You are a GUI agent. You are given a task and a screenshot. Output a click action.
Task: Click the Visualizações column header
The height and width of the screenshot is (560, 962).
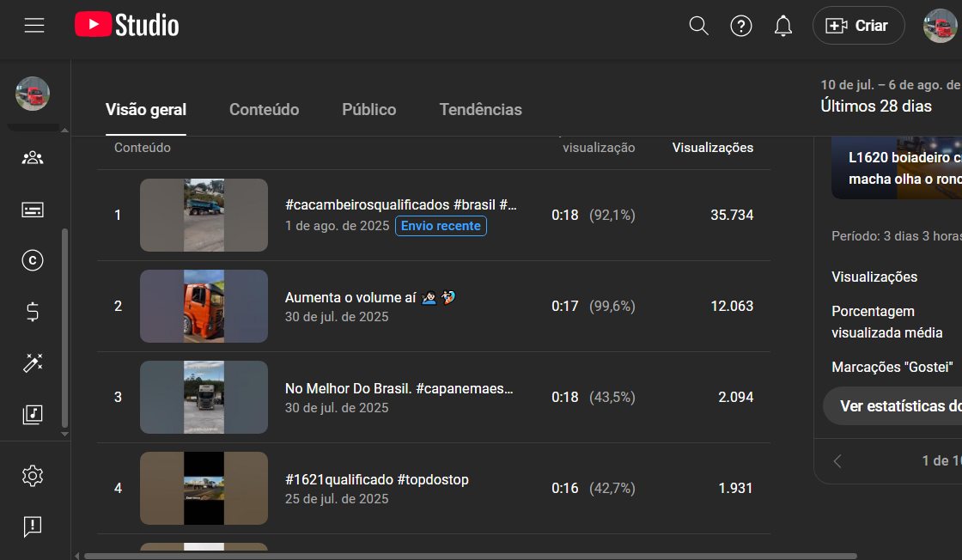pyautogui.click(x=713, y=148)
